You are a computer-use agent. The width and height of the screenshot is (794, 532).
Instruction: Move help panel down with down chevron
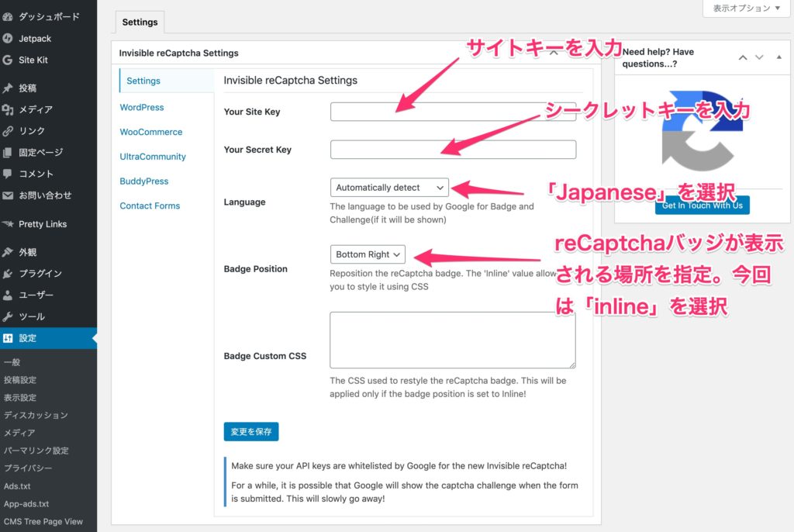[x=759, y=57]
